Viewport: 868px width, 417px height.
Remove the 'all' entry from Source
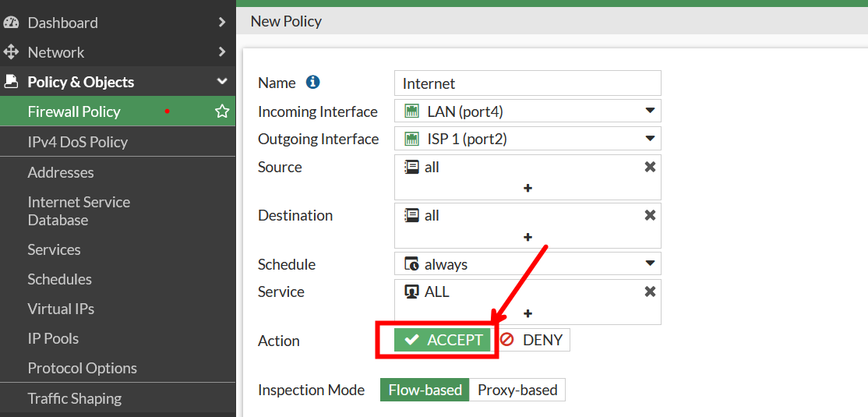tap(650, 167)
